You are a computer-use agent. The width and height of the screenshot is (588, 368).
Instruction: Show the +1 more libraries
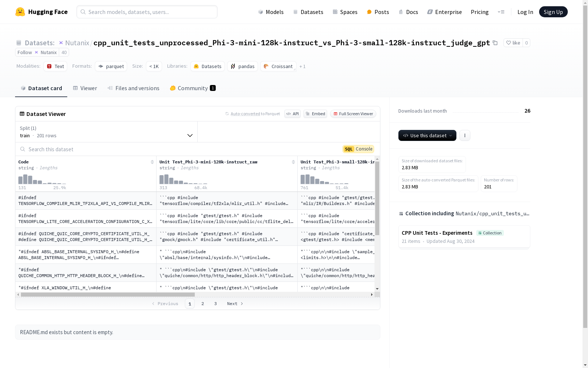[x=302, y=67]
